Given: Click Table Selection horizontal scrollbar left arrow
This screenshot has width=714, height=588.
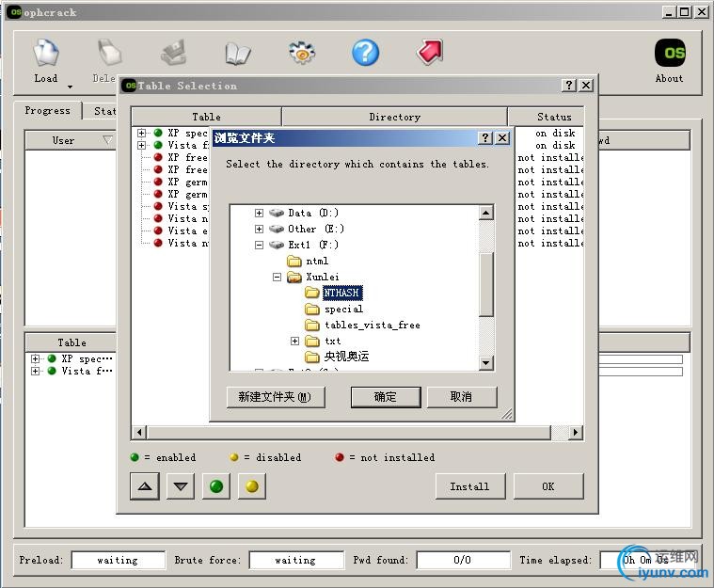Looking at the screenshot, I should pos(139,432).
